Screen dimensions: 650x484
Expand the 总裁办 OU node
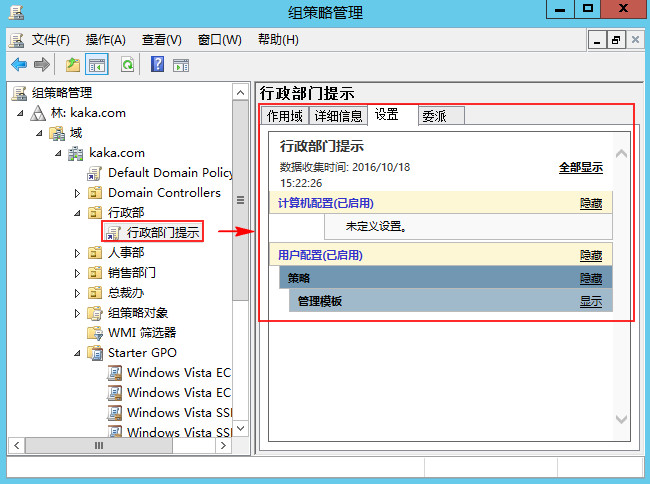tap(77, 293)
